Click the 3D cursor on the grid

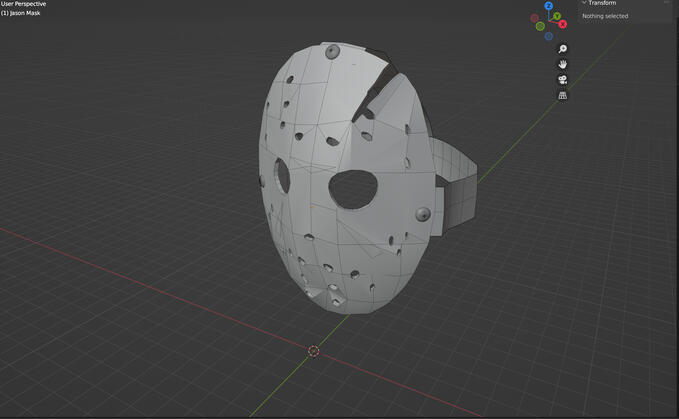314,351
